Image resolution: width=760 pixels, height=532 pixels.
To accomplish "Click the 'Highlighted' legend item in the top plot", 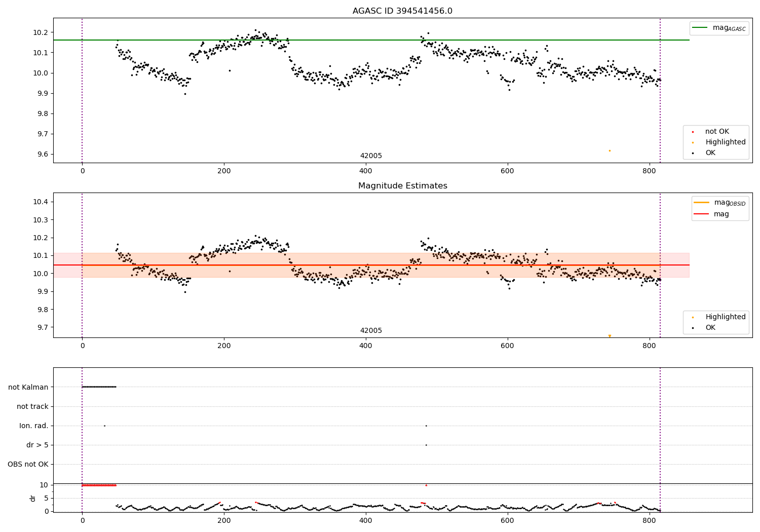I will [719, 142].
